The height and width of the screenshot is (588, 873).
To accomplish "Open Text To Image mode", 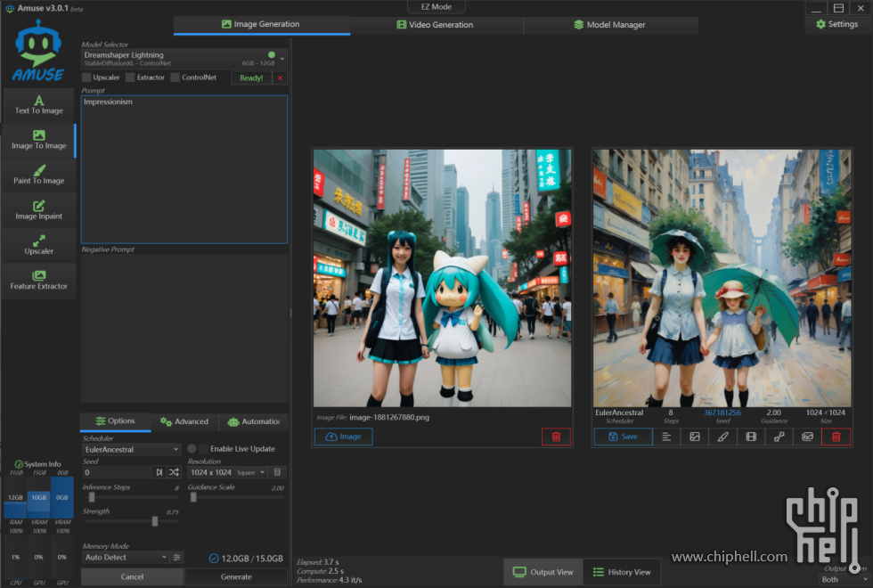I will pyautogui.click(x=39, y=105).
